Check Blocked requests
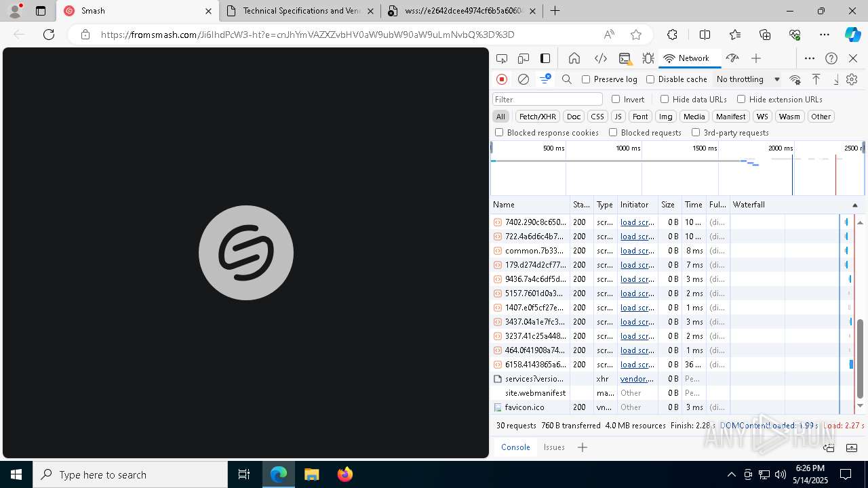 tap(613, 132)
